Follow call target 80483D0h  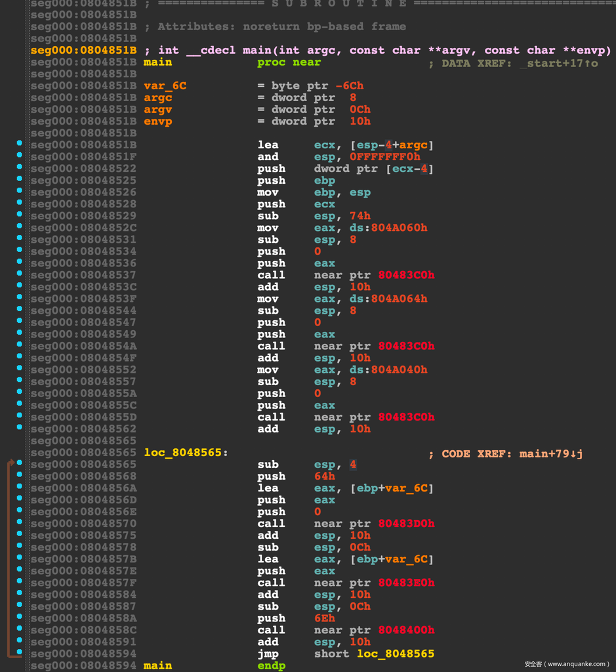click(406, 524)
